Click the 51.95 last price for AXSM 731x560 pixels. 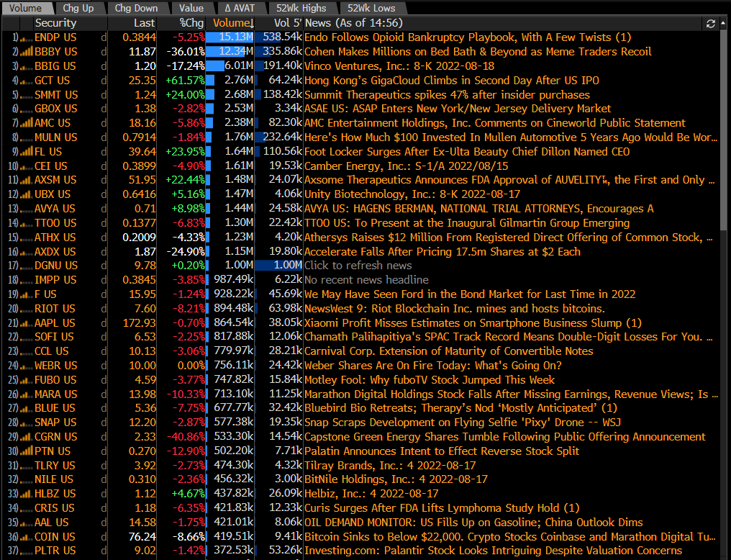point(142,180)
